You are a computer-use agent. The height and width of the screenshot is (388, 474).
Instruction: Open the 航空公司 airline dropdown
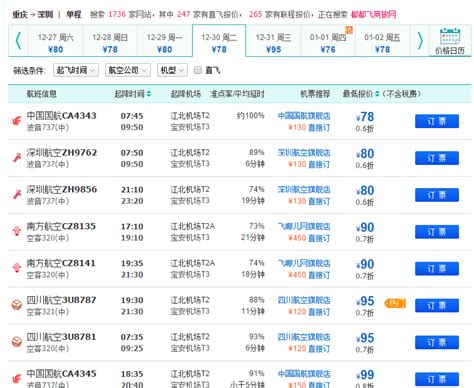(128, 70)
